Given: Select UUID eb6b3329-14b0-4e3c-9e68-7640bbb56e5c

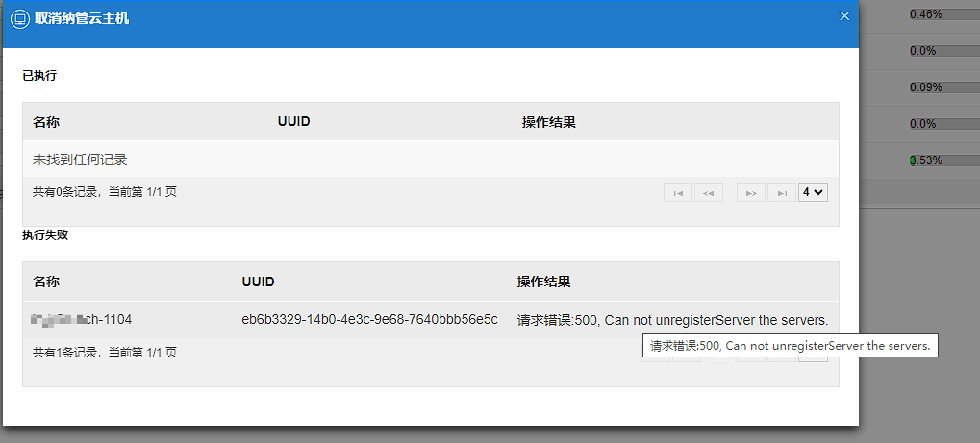Looking at the screenshot, I should point(370,320).
